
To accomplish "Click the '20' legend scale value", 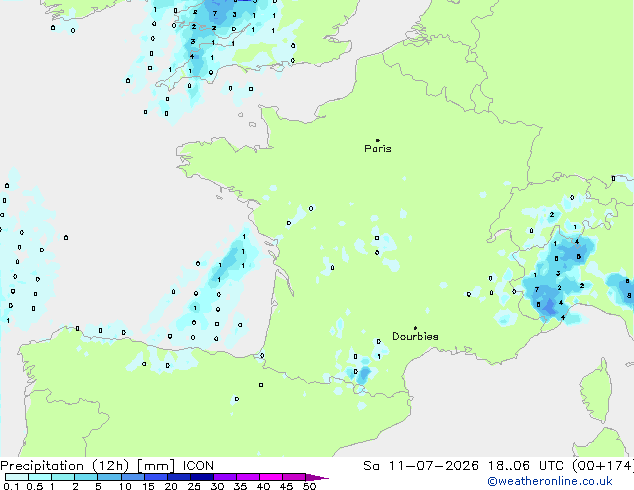I will click(x=171, y=486).
